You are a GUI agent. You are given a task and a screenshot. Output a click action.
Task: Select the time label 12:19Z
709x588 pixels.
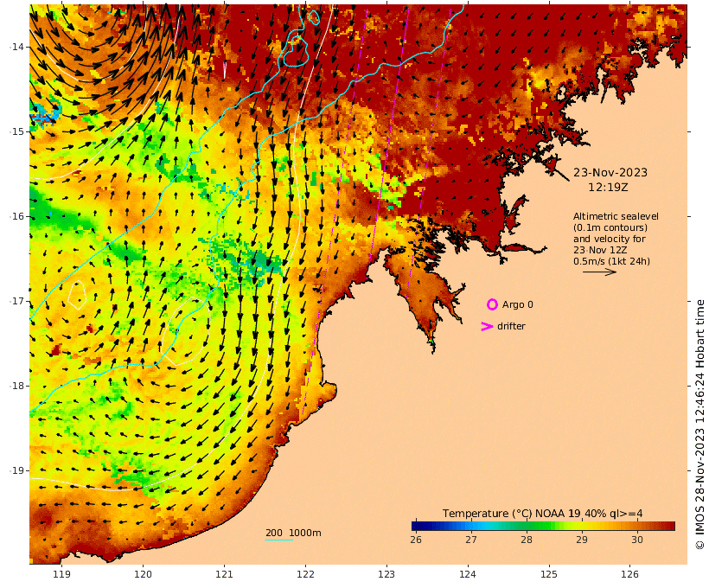click(608, 188)
